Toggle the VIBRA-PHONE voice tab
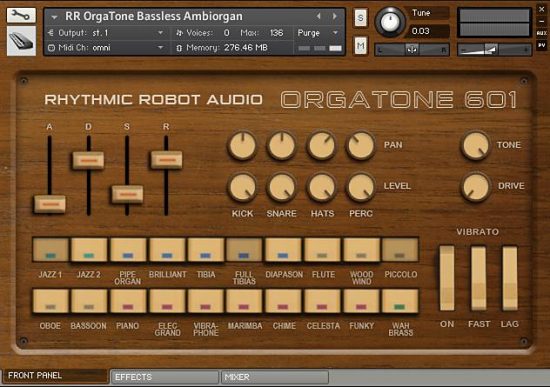Screen dimensions: 550x387 tap(206, 301)
